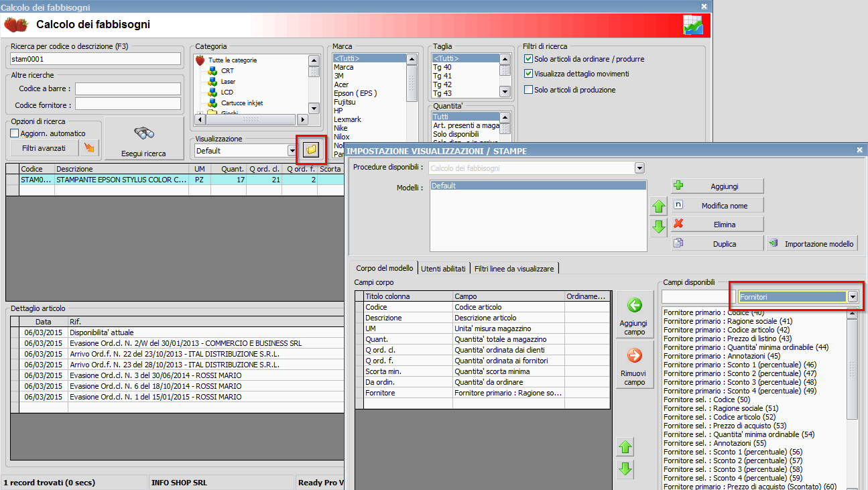Select Lexmark in the Marca list

tap(348, 119)
